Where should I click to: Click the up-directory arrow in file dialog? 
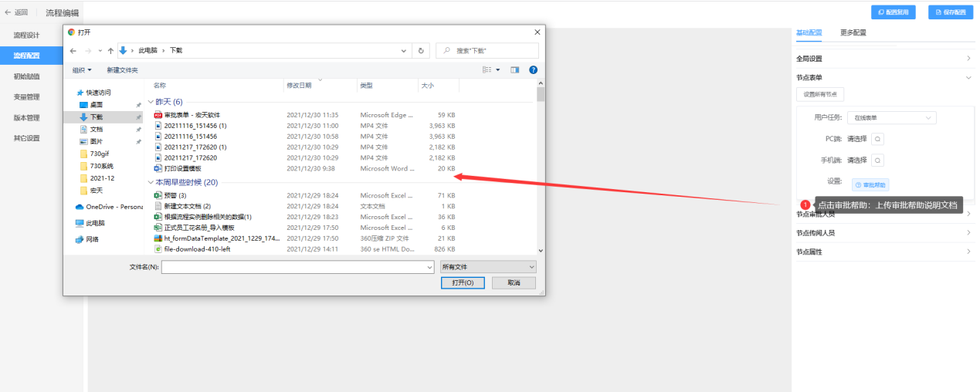tap(111, 51)
